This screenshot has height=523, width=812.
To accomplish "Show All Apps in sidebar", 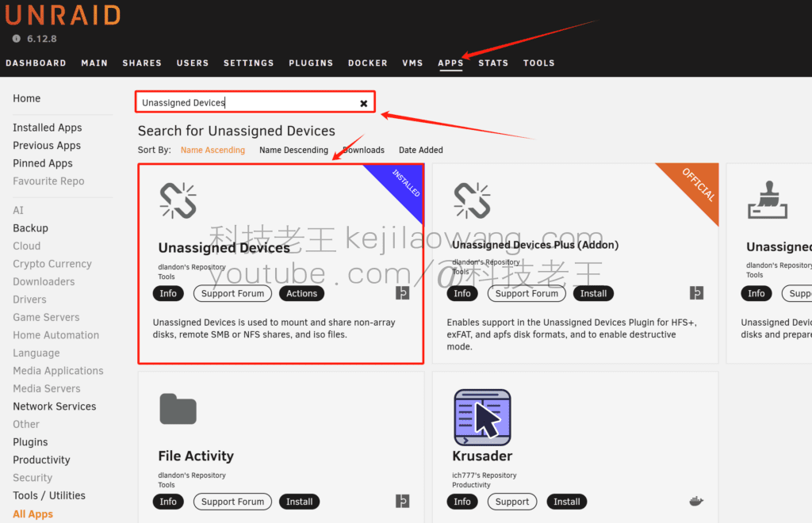I will pyautogui.click(x=33, y=513).
